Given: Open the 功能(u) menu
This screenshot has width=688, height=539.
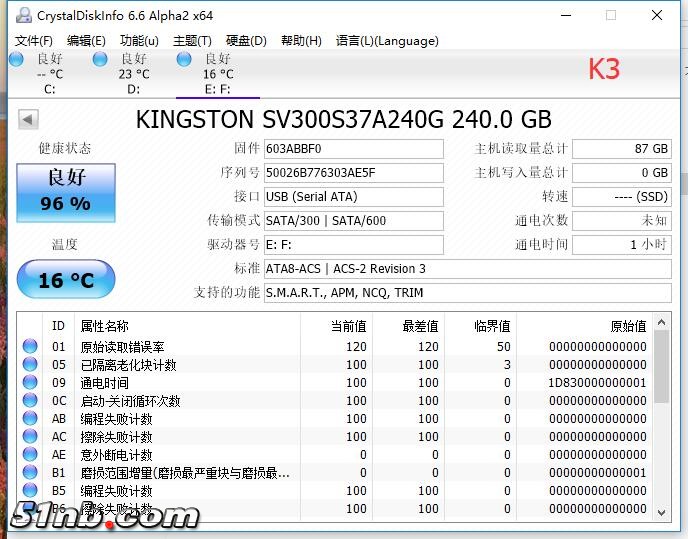Looking at the screenshot, I should pyautogui.click(x=139, y=41).
